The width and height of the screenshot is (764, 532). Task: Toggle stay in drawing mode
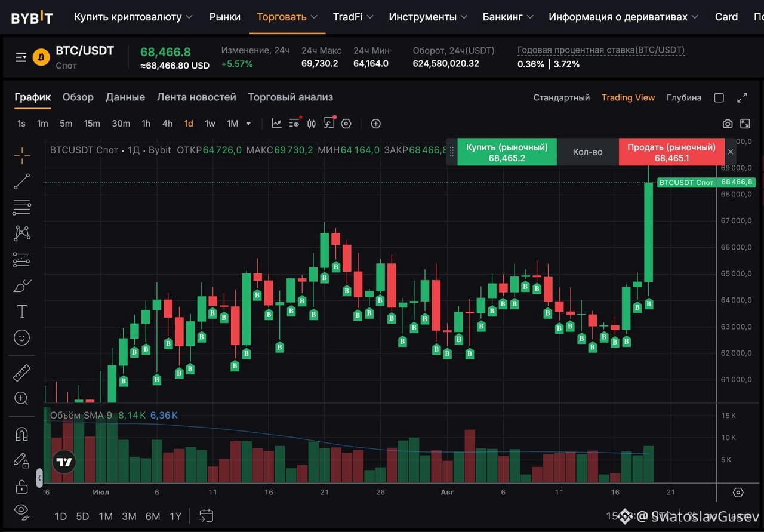click(22, 460)
